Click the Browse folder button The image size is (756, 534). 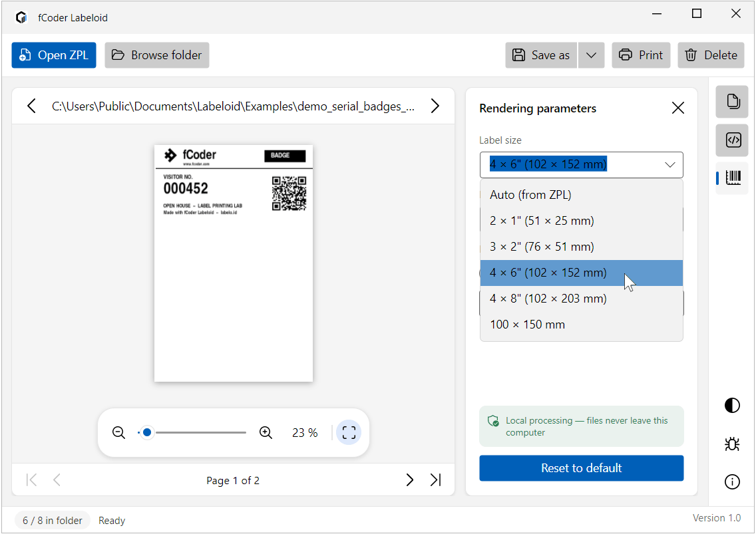(156, 55)
